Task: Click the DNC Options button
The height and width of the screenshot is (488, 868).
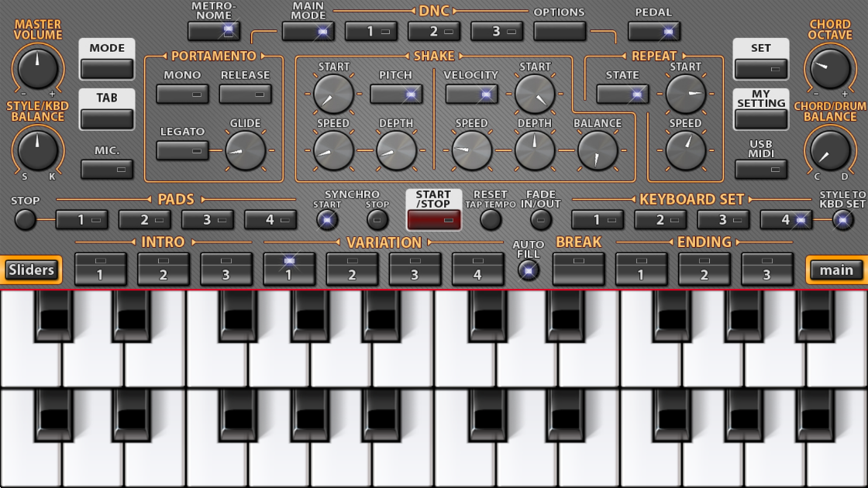Action: click(x=560, y=31)
